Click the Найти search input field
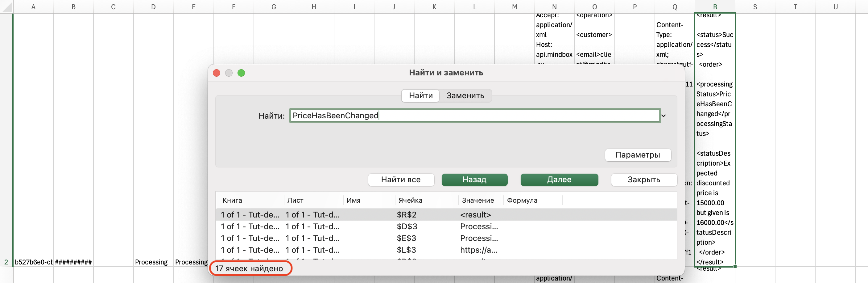868x283 pixels. pos(474,116)
